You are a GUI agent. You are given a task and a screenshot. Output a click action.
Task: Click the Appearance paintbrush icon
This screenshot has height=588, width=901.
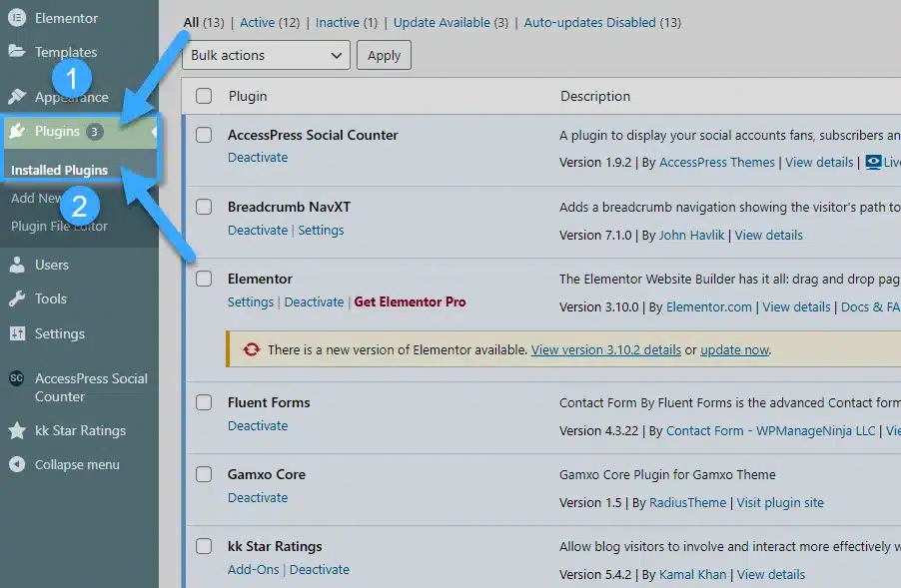click(17, 96)
